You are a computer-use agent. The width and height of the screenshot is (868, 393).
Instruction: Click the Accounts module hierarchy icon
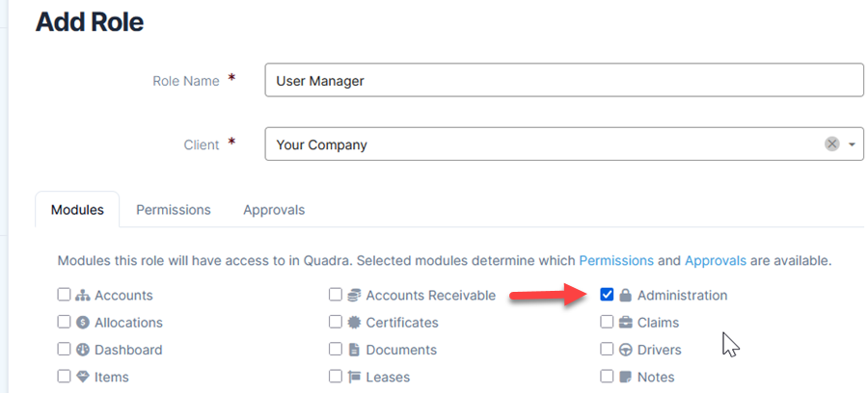[83, 295]
